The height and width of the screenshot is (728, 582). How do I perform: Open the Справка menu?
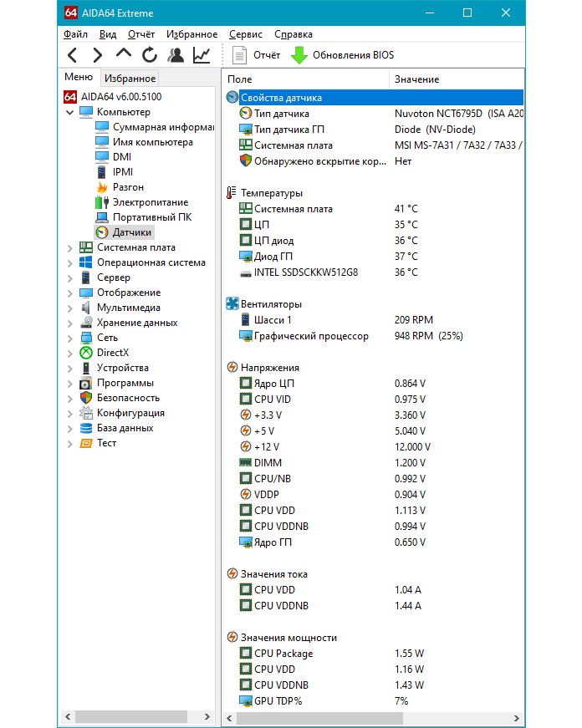tap(293, 34)
